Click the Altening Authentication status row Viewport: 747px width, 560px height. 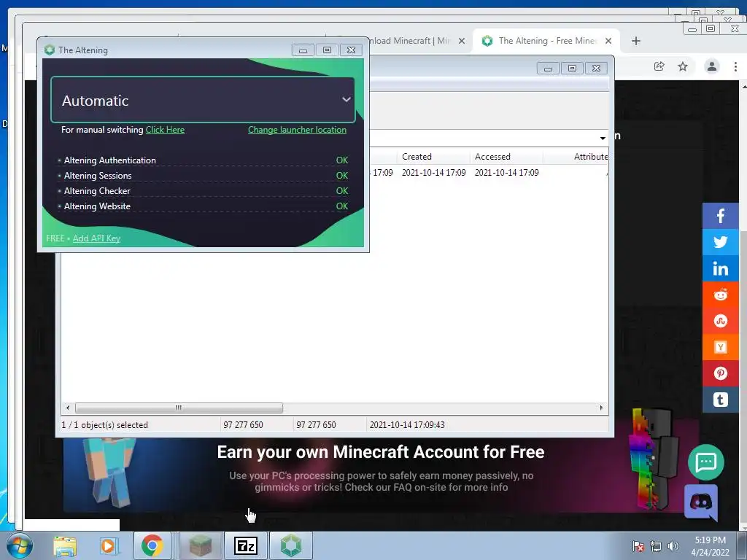pyautogui.click(x=203, y=160)
